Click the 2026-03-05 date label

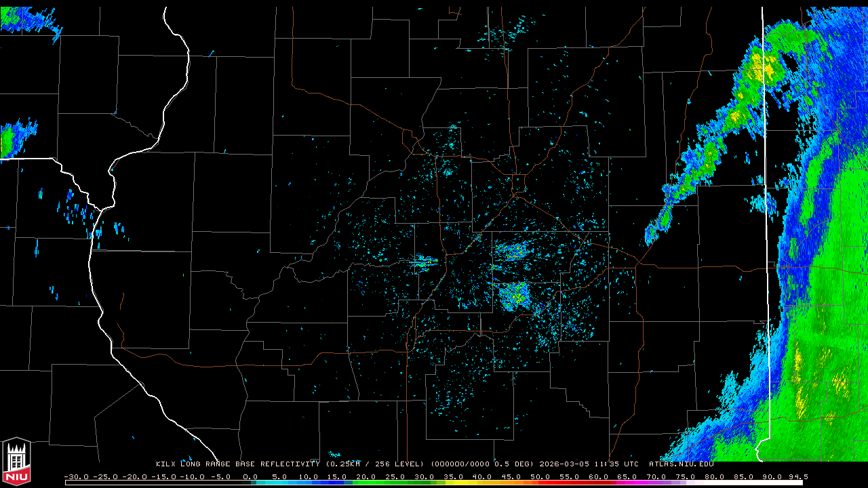(x=564, y=464)
